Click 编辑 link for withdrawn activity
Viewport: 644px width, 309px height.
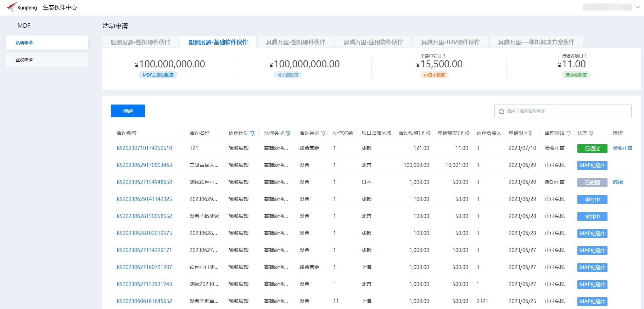(x=618, y=182)
